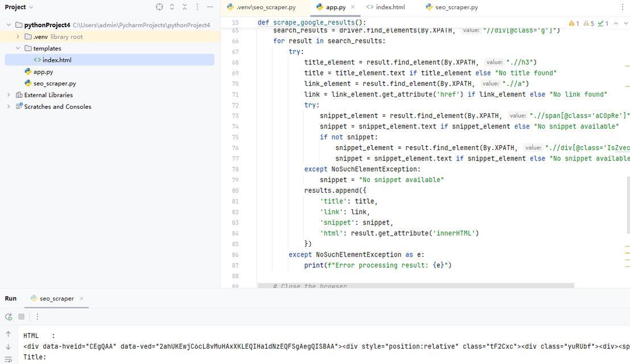The image size is (630, 364).
Task: Expand the .venv library root folder
Action: click(18, 36)
